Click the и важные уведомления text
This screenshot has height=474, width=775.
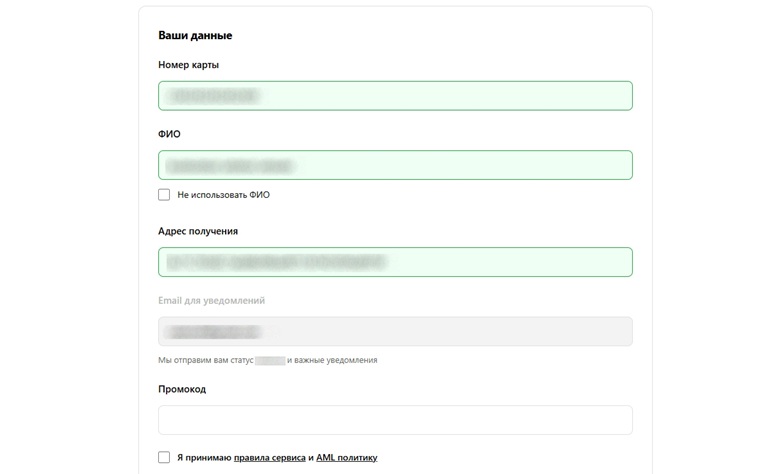(332, 360)
